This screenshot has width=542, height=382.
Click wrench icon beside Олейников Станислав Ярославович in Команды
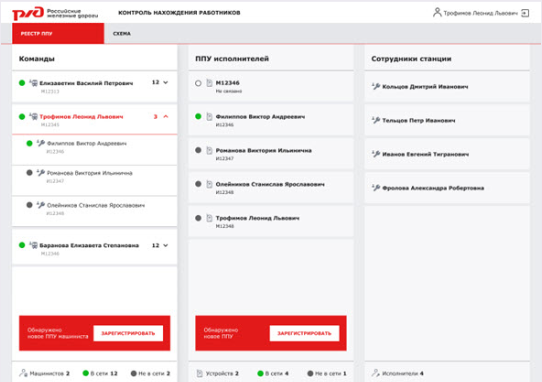[41, 205]
